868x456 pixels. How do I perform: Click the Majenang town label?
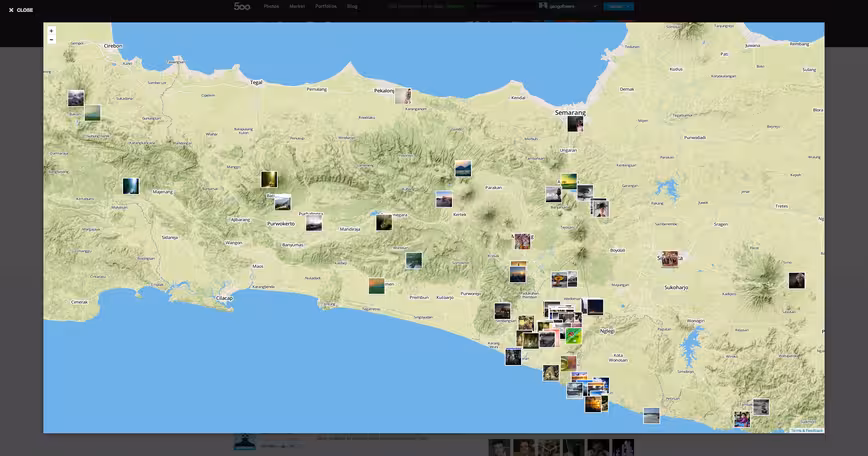[163, 192]
